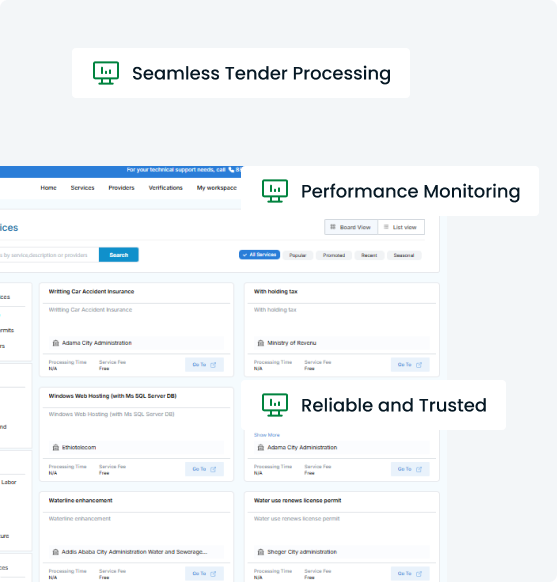Click external link icon on With holding tax card
This screenshot has width=557, height=582.
(x=419, y=365)
